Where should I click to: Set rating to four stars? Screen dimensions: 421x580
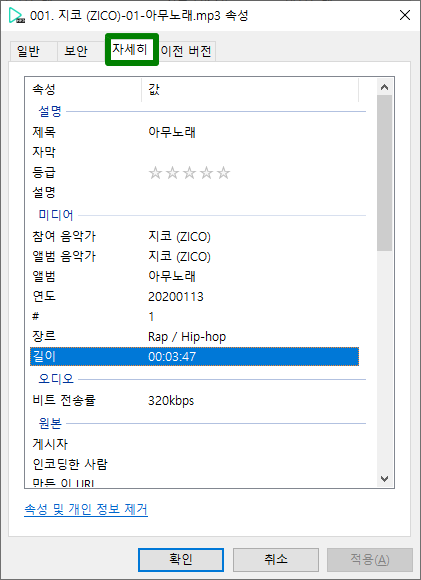tap(206, 173)
